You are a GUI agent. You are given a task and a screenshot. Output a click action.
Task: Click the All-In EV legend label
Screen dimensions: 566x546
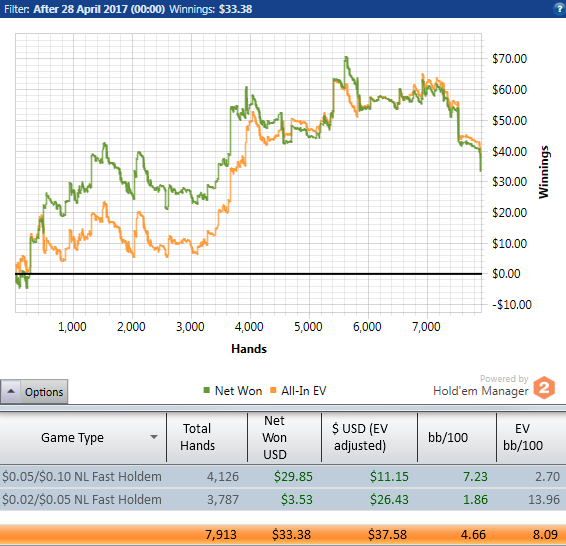304,390
